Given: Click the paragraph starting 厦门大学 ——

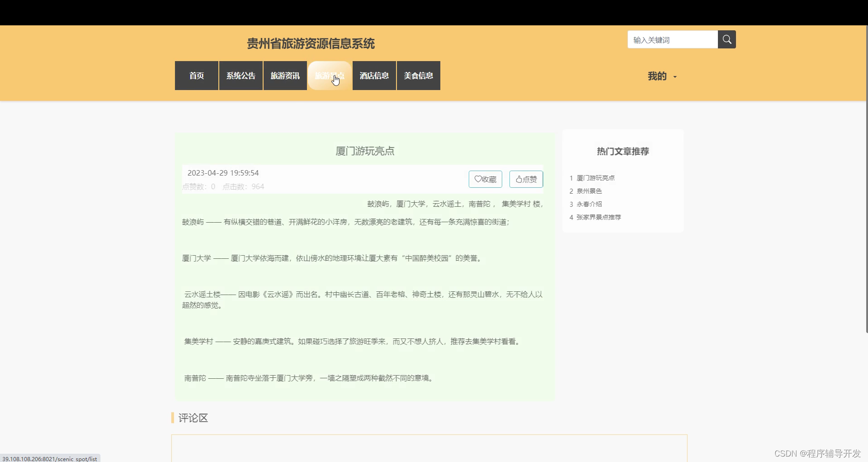Looking at the screenshot, I should [x=332, y=258].
